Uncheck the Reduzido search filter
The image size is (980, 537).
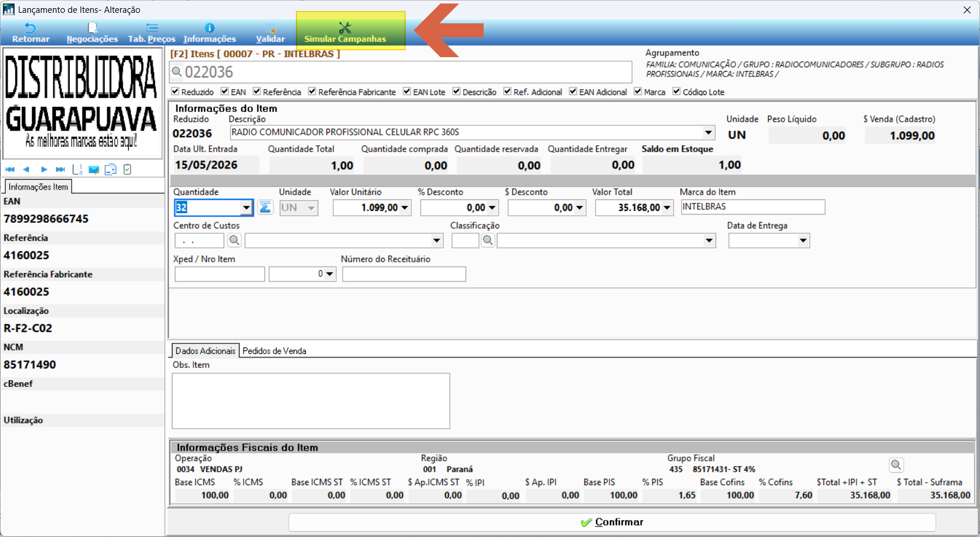tap(175, 92)
